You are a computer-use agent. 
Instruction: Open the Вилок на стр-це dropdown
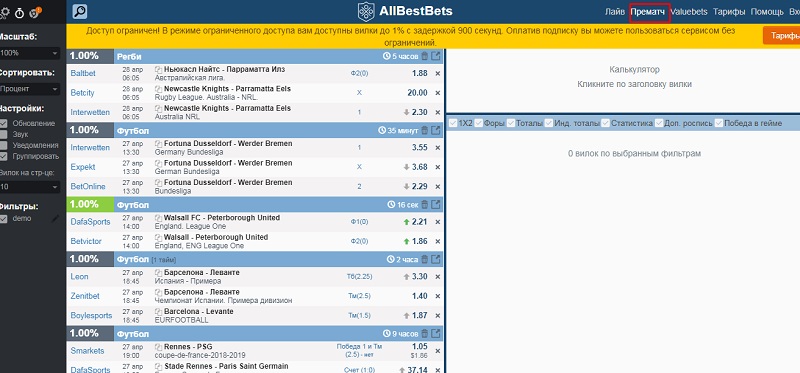[x=30, y=187]
